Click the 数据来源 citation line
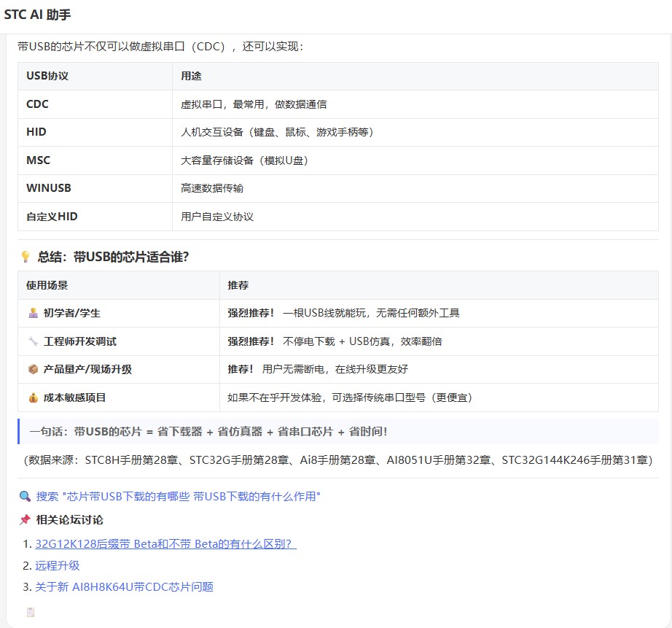672x628 pixels. pos(337,460)
